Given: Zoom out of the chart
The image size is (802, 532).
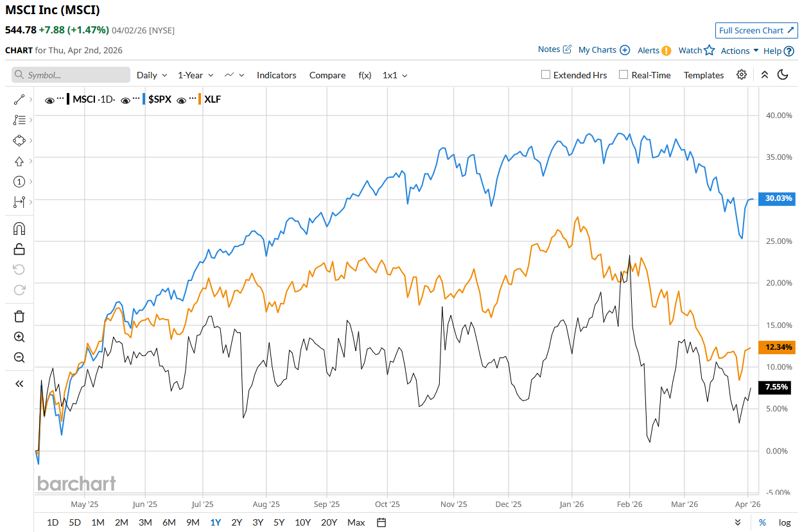Looking at the screenshot, I should 19,357.
